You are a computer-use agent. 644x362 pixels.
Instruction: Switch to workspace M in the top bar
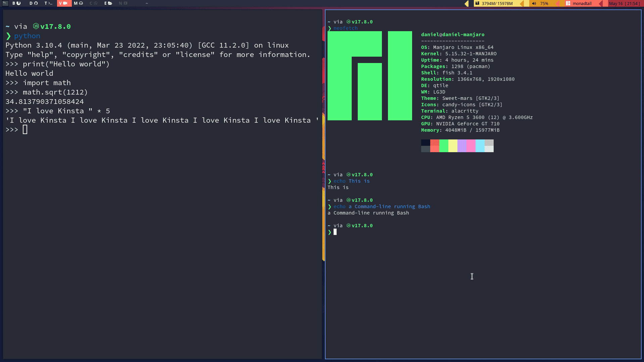76,3
